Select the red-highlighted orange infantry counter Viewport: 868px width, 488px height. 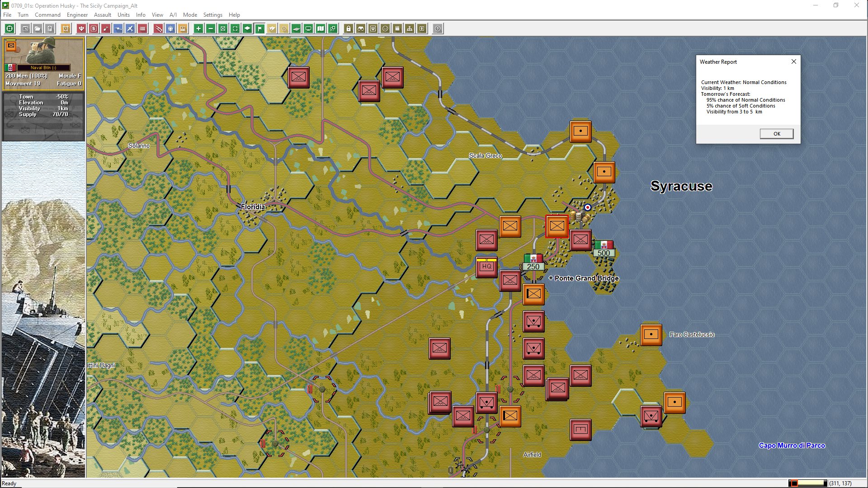(557, 226)
